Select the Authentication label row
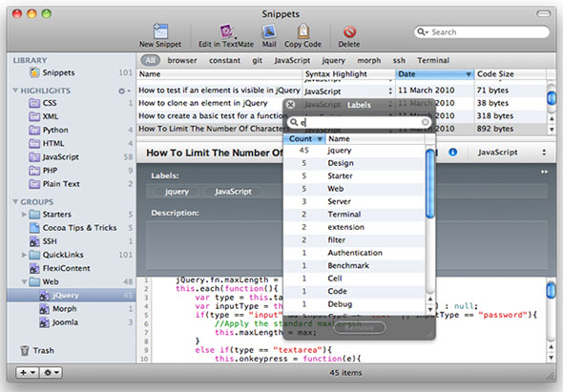 pos(354,253)
